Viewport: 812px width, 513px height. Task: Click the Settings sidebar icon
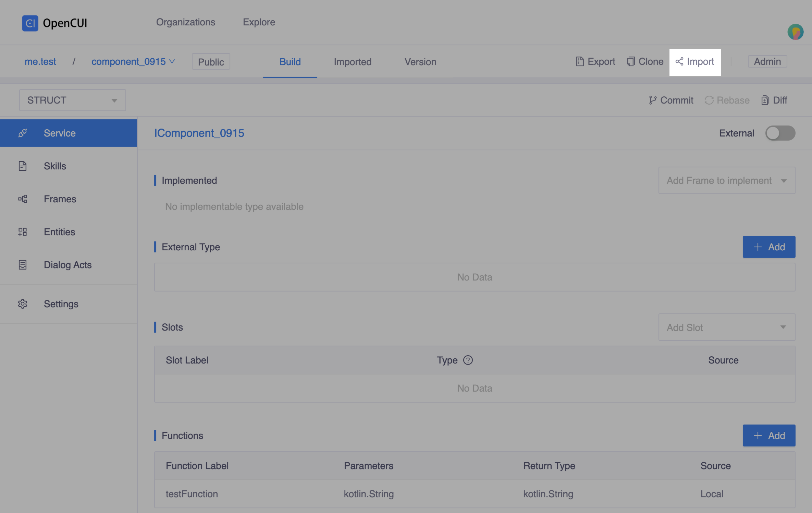(22, 303)
